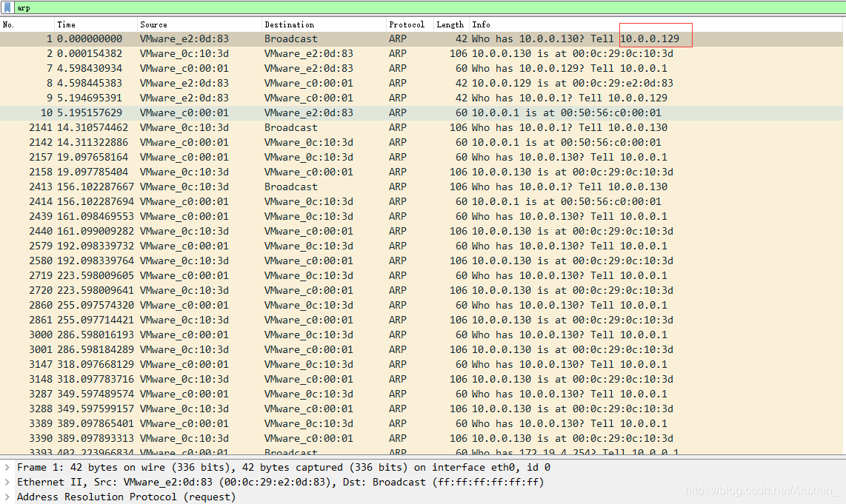Select packet 3148 row
The height and width of the screenshot is (504, 846).
point(422,380)
